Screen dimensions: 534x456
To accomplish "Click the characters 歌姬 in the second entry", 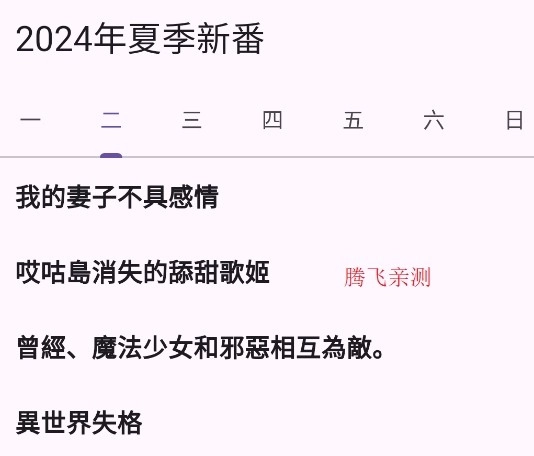I will click(x=245, y=272).
